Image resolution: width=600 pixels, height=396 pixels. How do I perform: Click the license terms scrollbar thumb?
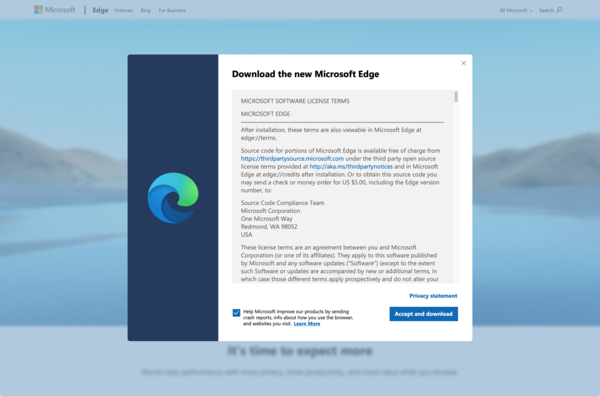456,97
